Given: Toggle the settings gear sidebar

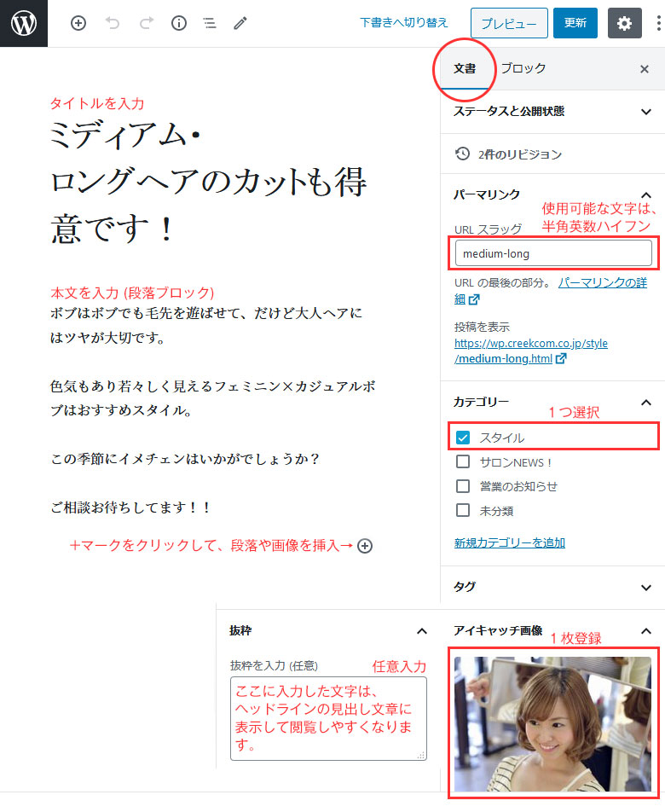Looking at the screenshot, I should tap(624, 23).
